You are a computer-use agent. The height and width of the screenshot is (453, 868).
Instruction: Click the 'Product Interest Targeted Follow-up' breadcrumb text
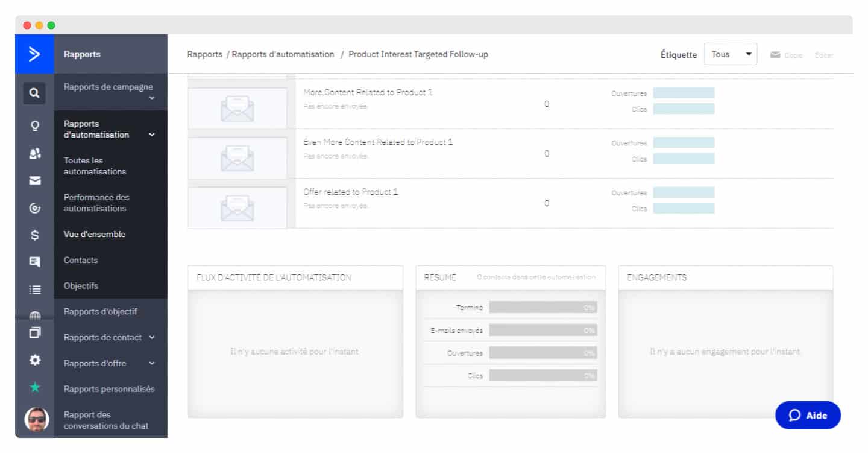pos(418,54)
